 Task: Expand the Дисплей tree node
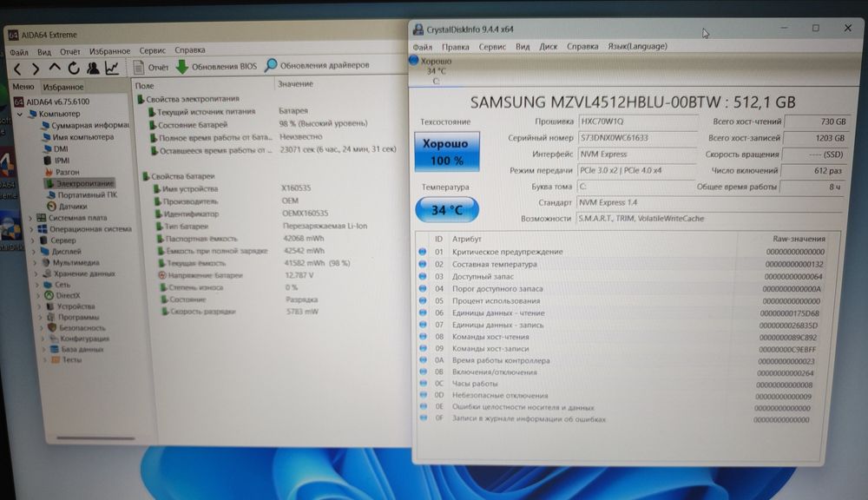point(34,252)
